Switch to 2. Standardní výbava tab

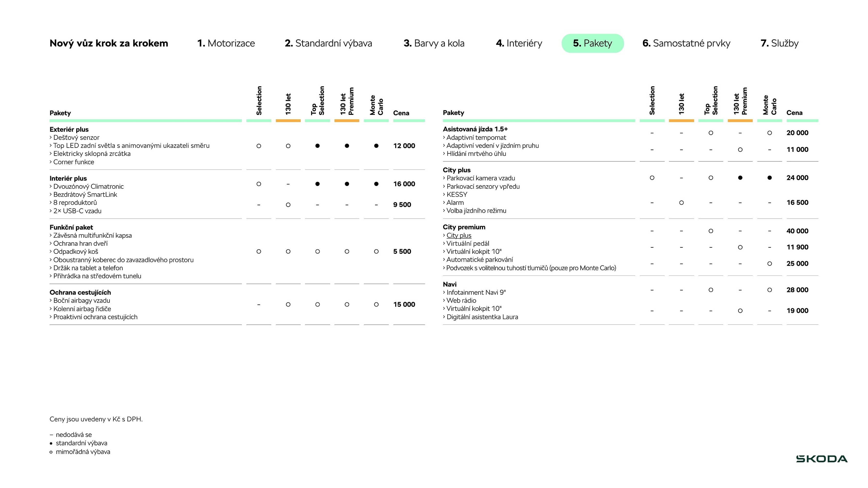point(328,43)
